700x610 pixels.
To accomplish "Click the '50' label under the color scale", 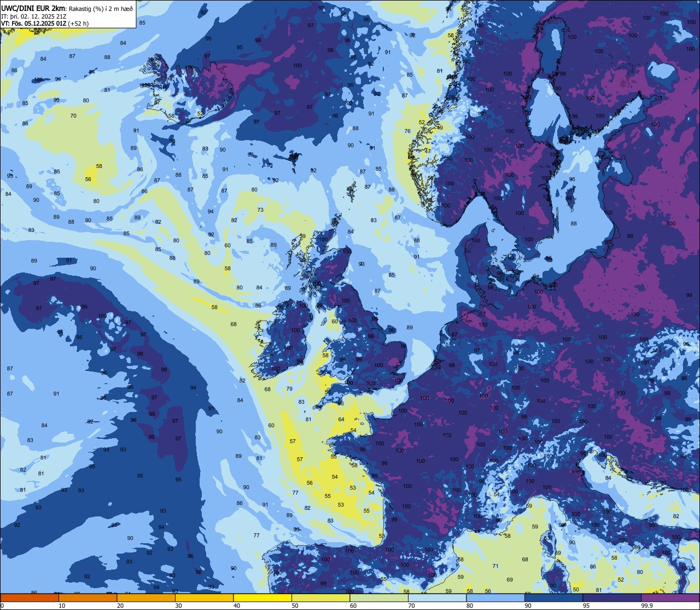I will pos(295,606).
